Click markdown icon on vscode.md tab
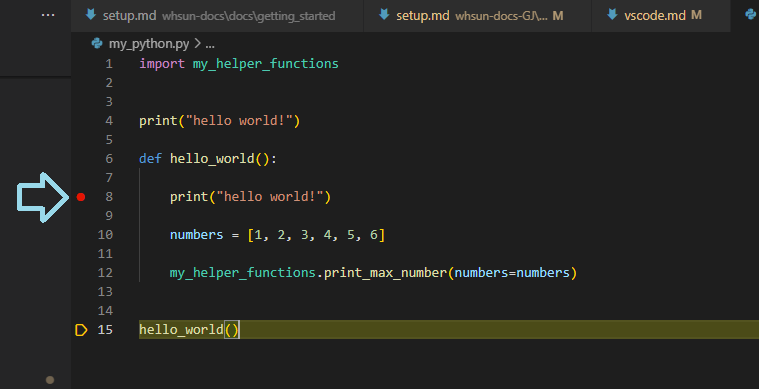 (612, 15)
